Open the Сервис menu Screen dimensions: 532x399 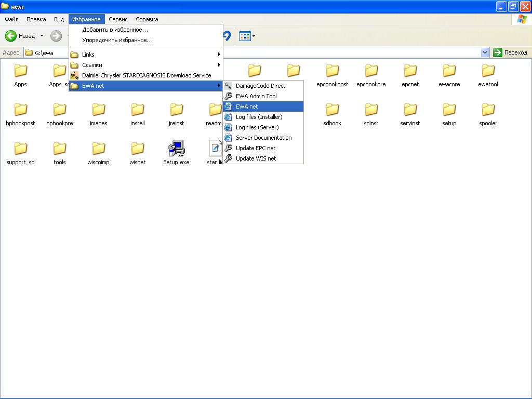[x=118, y=19]
